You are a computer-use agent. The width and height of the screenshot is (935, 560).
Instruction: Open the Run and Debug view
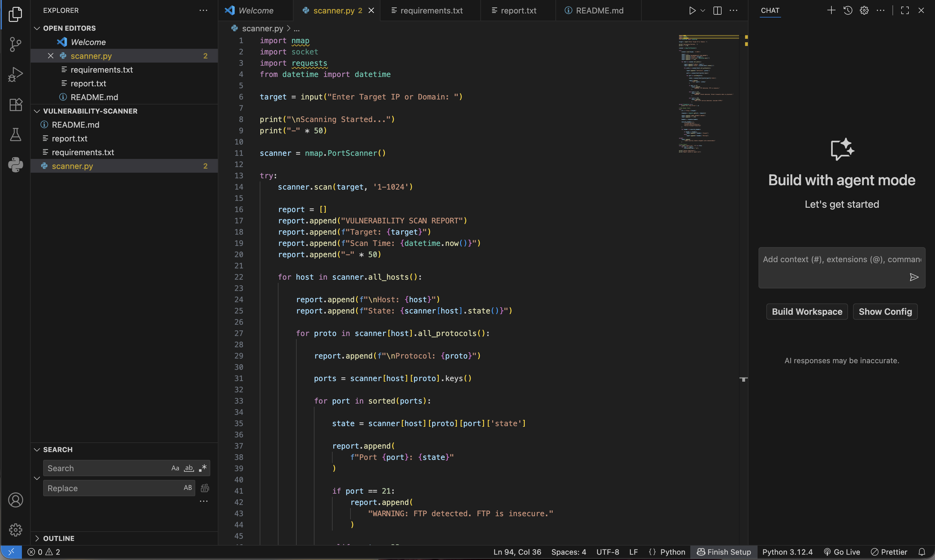click(x=15, y=74)
